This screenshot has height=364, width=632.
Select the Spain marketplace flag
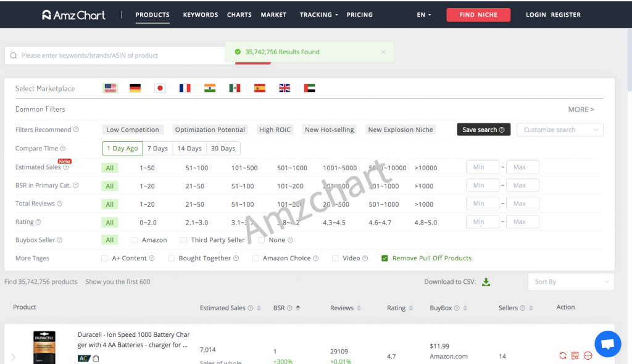coord(260,88)
